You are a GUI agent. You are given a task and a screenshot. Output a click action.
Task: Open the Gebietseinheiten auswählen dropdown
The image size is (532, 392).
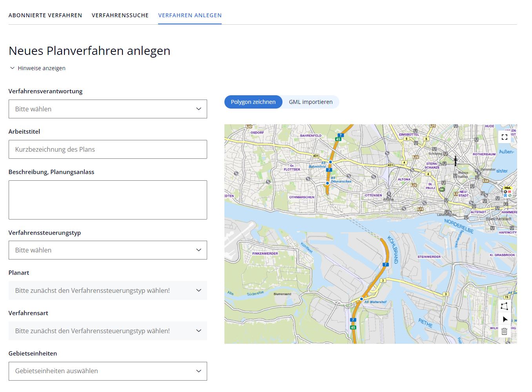(x=107, y=371)
